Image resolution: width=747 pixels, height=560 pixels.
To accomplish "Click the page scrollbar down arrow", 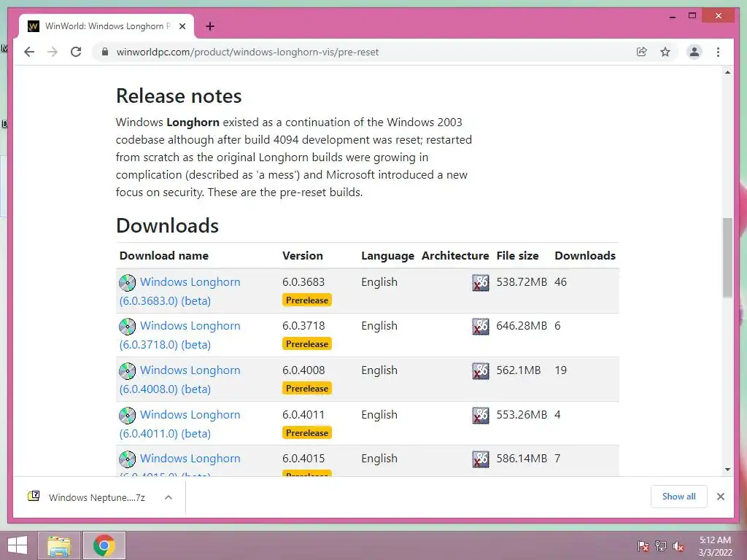I will coord(727,470).
